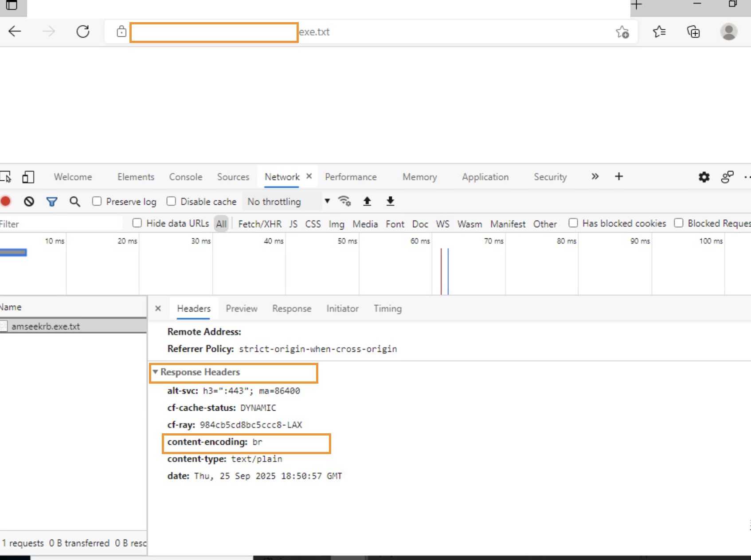Export the network log as HAR

390,201
